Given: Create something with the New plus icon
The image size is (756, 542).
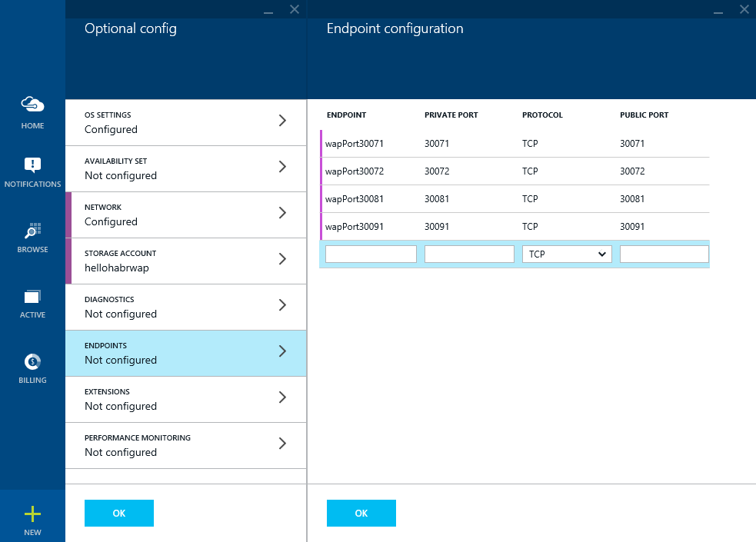Looking at the screenshot, I should coord(32,513).
